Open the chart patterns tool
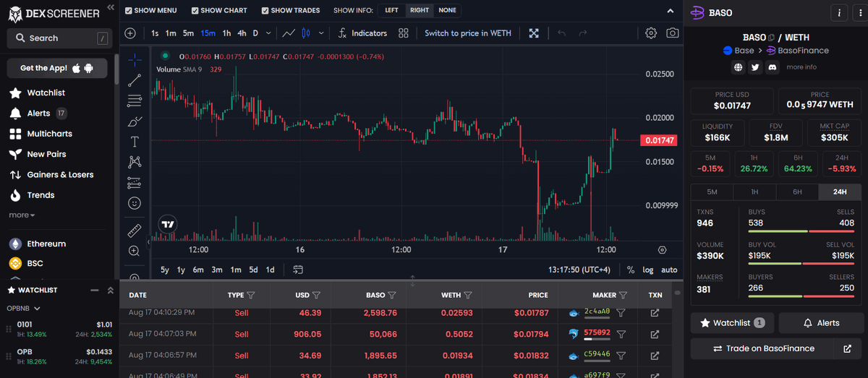Image resolution: width=868 pixels, height=378 pixels. pyautogui.click(x=135, y=162)
